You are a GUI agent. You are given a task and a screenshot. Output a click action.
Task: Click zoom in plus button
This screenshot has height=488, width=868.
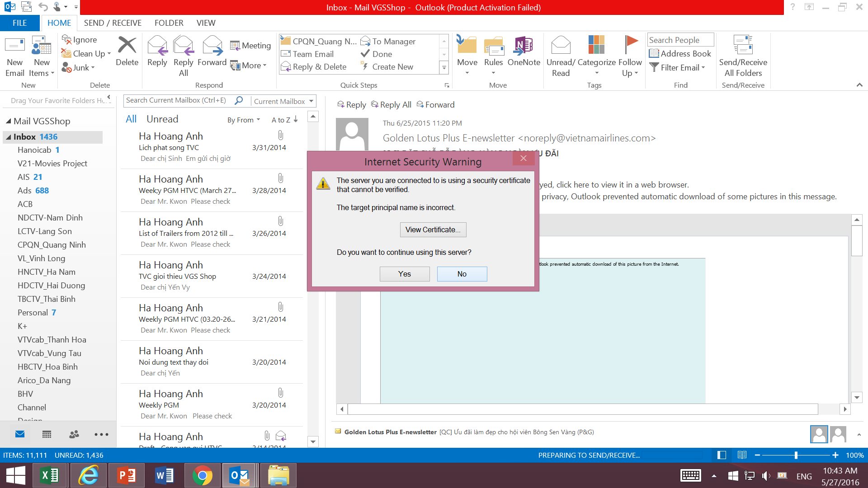point(835,455)
